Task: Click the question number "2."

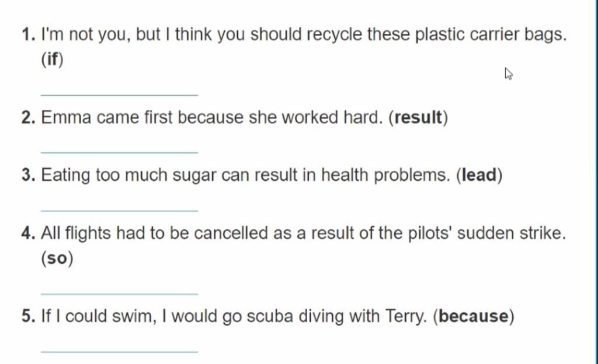Action: pyautogui.click(x=29, y=117)
